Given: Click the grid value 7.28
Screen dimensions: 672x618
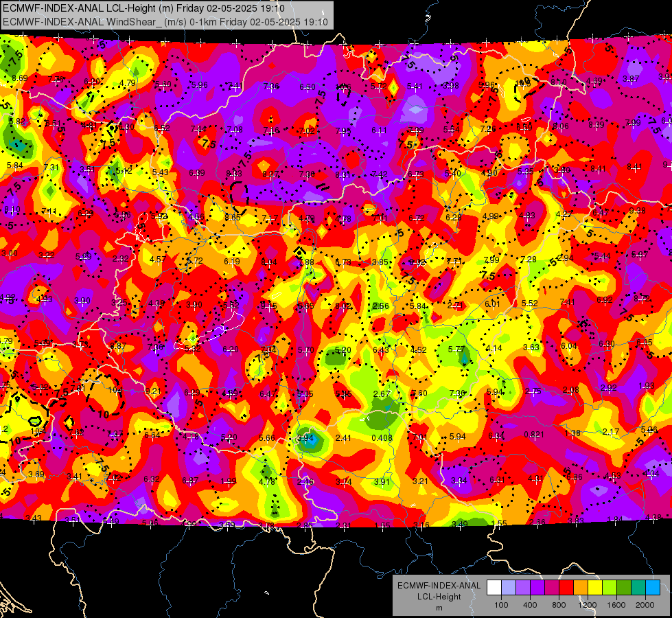Looking at the screenshot, I should click(x=529, y=259).
